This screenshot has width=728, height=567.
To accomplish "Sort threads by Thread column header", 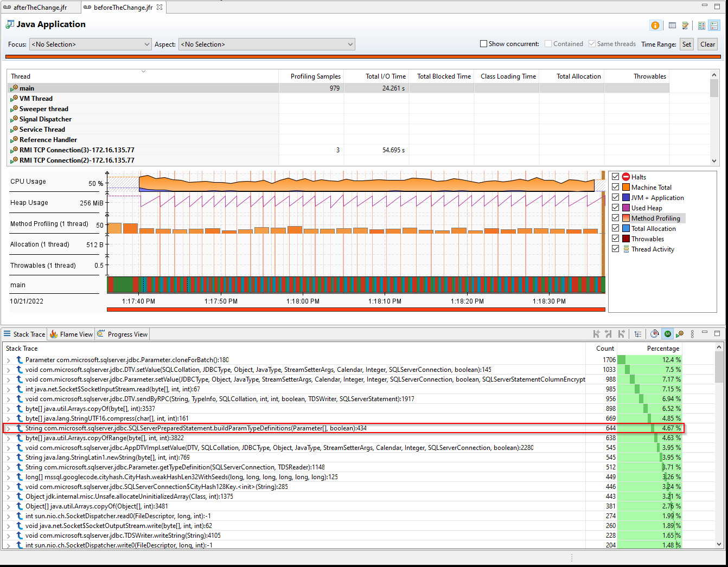I will (143, 76).
